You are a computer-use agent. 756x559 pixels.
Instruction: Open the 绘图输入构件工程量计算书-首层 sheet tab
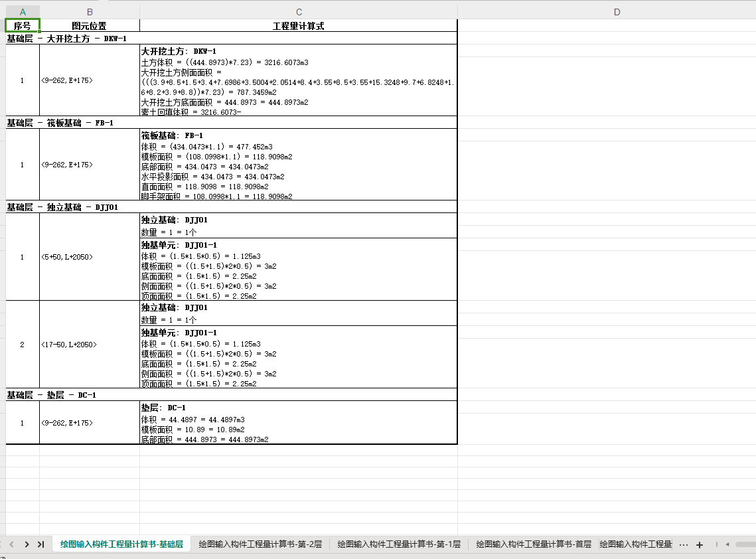tap(534, 544)
